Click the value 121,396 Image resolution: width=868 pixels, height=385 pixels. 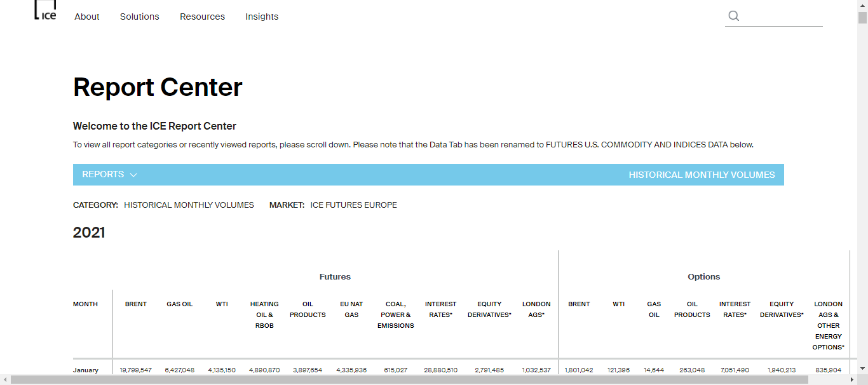point(618,370)
